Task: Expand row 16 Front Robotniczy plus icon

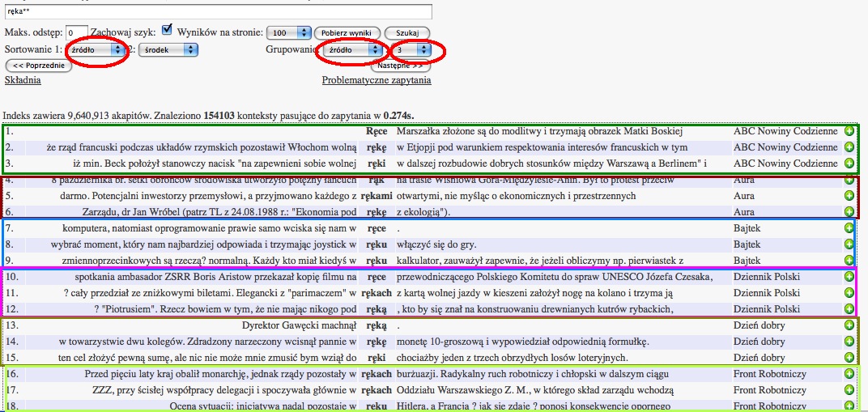Action: (849, 374)
